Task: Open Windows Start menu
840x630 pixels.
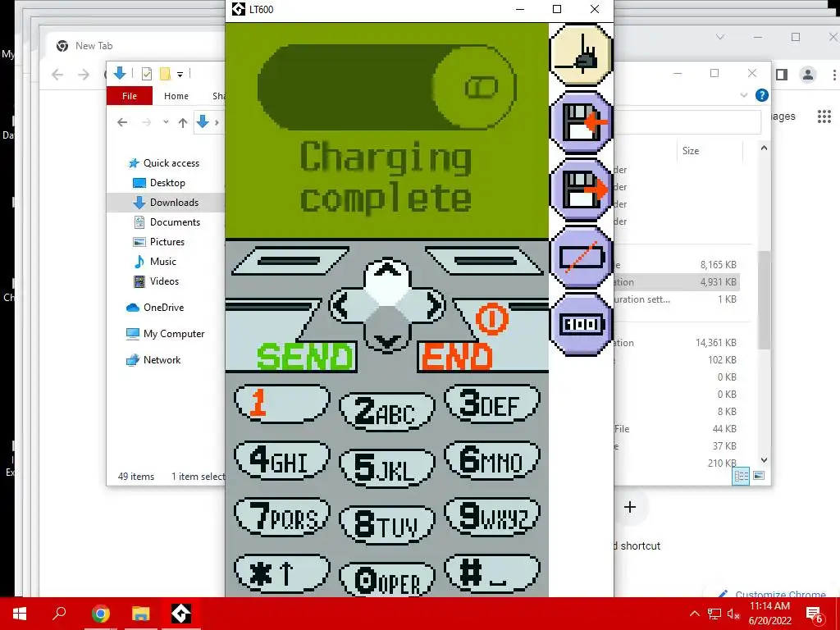Action: pos(20,614)
